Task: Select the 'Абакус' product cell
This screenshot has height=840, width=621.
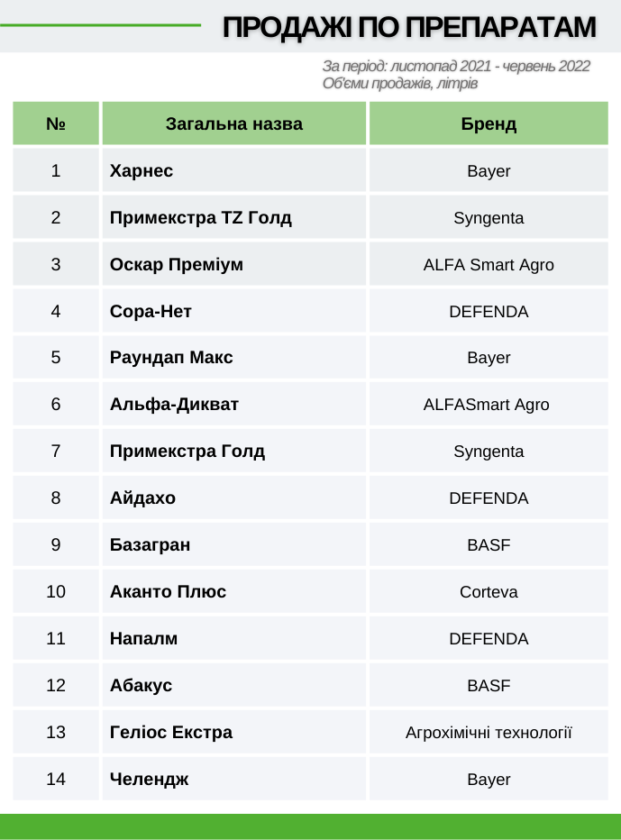Action: pyautogui.click(x=234, y=685)
